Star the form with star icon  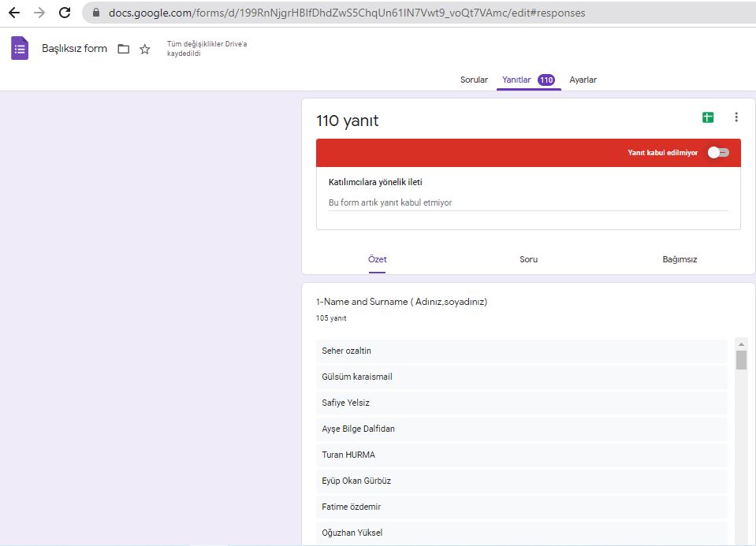(144, 49)
